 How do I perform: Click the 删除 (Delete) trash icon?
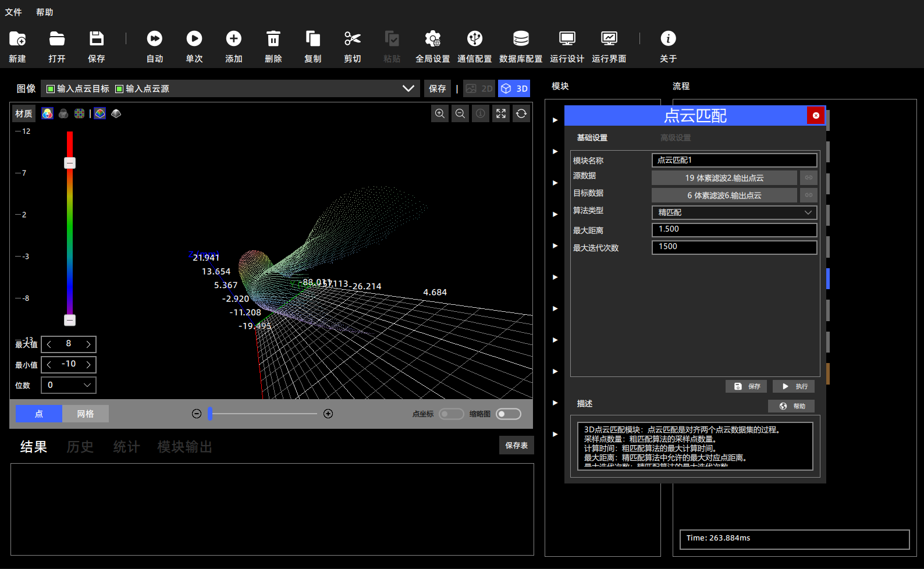point(273,39)
